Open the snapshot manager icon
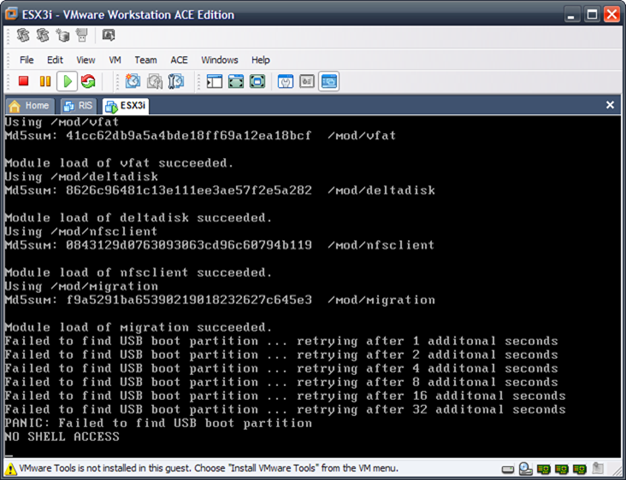 (x=178, y=82)
